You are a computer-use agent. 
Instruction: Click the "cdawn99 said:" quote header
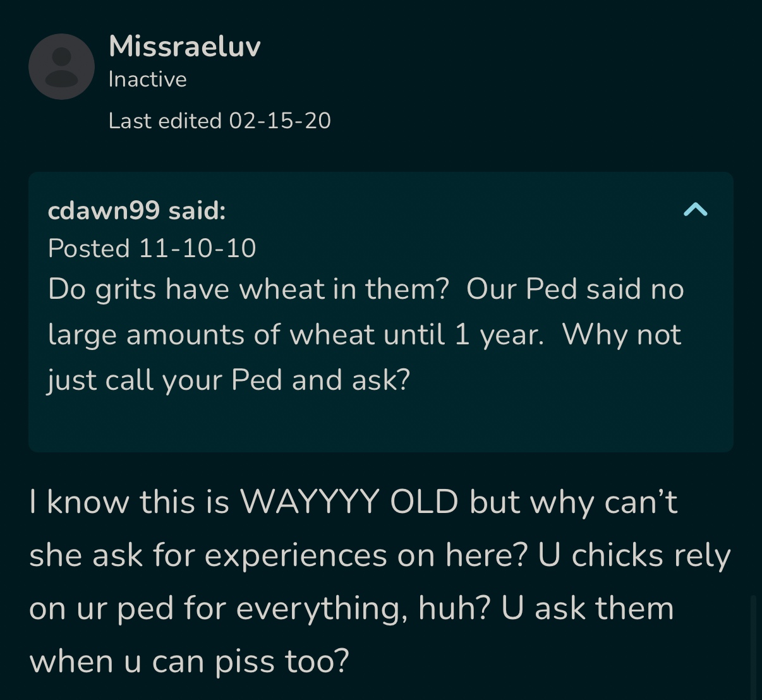[x=136, y=210]
